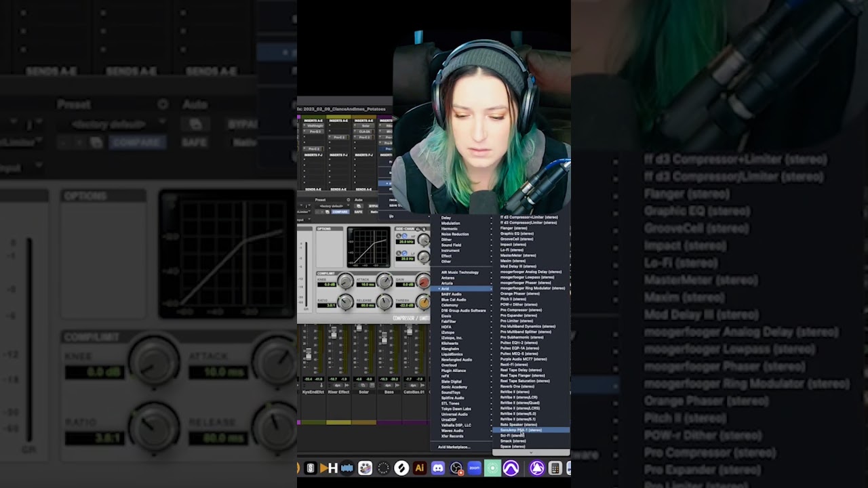Screen dimensions: 868x488
Task: Click the Ratio 3.0:1 value field
Action: [327, 306]
